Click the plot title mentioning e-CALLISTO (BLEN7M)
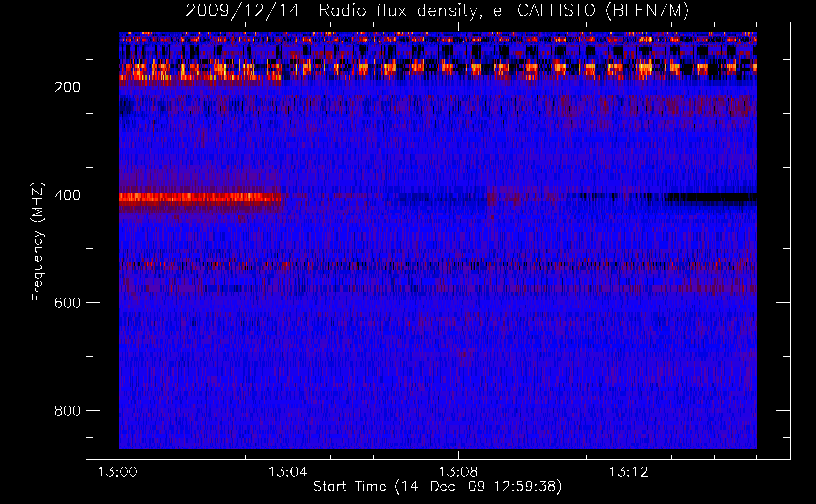The height and width of the screenshot is (504, 816). (x=437, y=10)
